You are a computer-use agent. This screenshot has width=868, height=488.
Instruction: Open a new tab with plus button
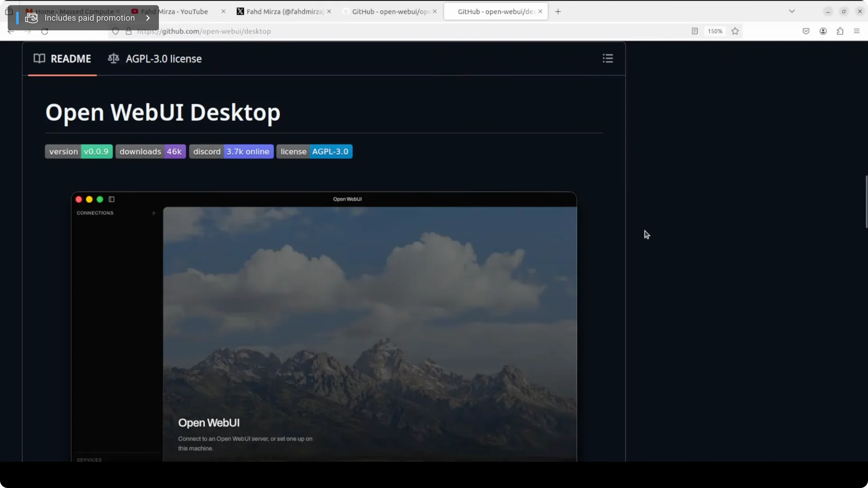558,11
